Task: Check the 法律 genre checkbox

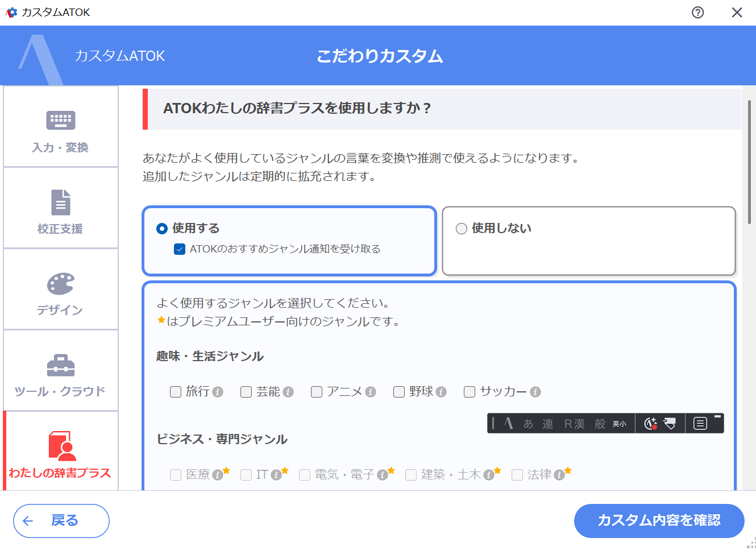Action: (x=517, y=475)
